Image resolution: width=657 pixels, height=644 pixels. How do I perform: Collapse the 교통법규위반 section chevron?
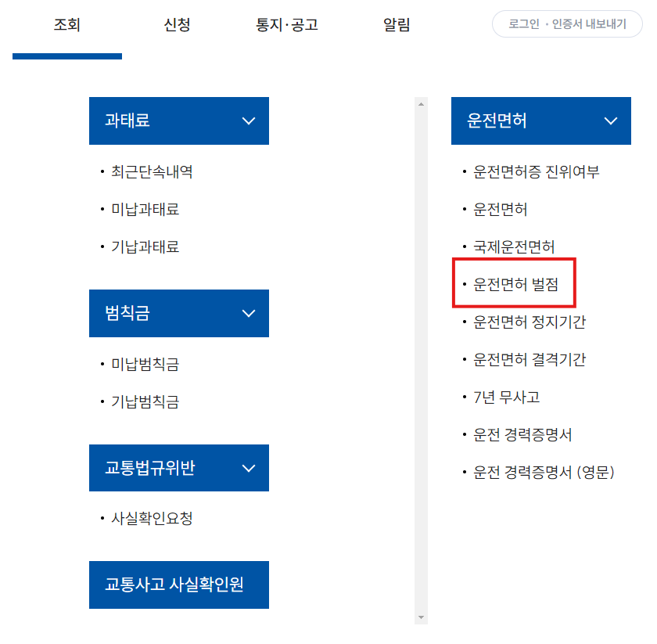click(x=249, y=467)
